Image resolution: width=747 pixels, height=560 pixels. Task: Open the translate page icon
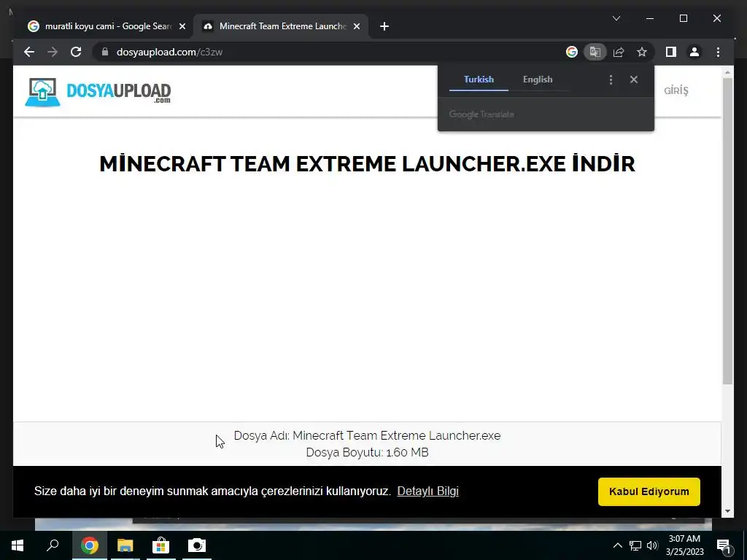(x=595, y=52)
